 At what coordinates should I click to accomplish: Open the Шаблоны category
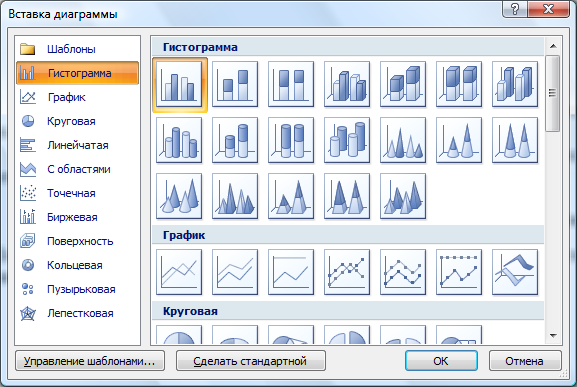click(x=78, y=49)
